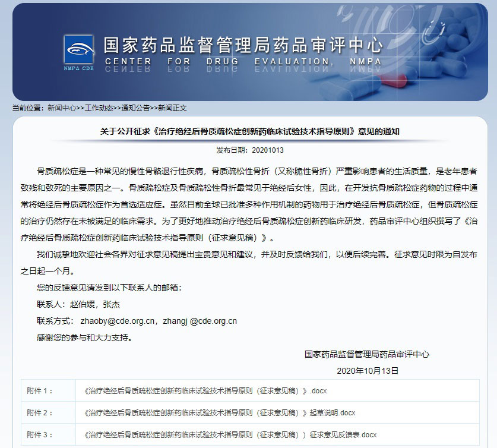Image resolution: width=497 pixels, height=448 pixels.
Task: Click the notice title heading text
Action: click(x=249, y=131)
